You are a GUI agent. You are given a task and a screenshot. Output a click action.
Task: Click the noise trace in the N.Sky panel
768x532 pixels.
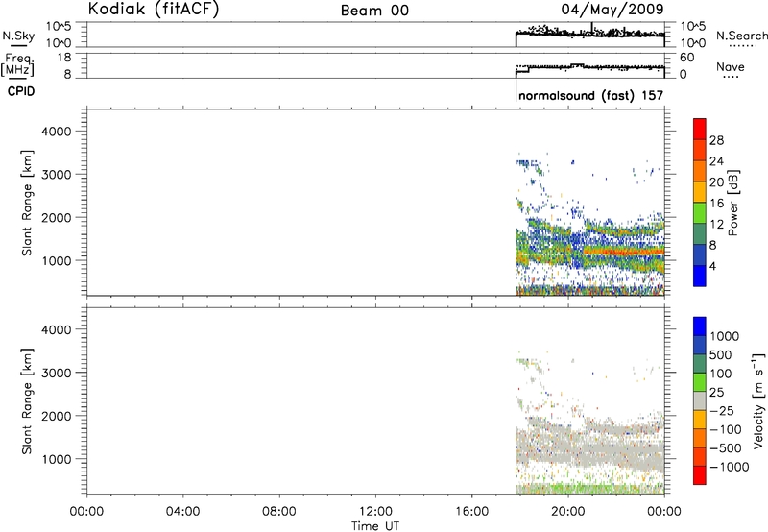[590, 34]
